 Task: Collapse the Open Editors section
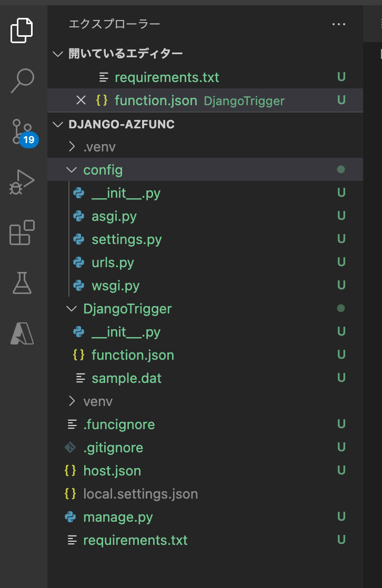coord(58,54)
